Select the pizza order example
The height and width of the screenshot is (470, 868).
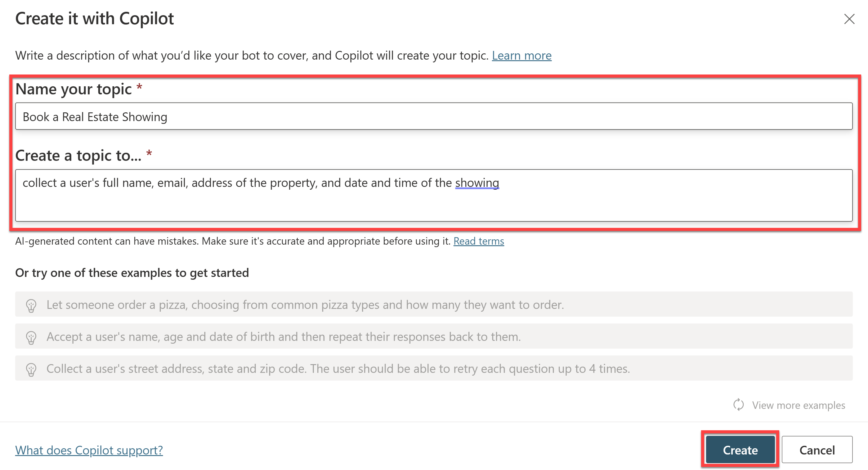coord(434,304)
